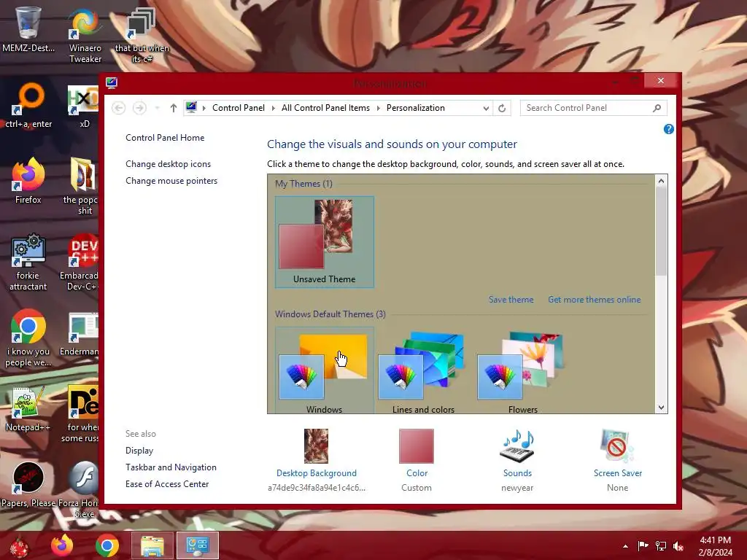Go up one level with Up arrow
The width and height of the screenshot is (747, 560).
coord(174,108)
